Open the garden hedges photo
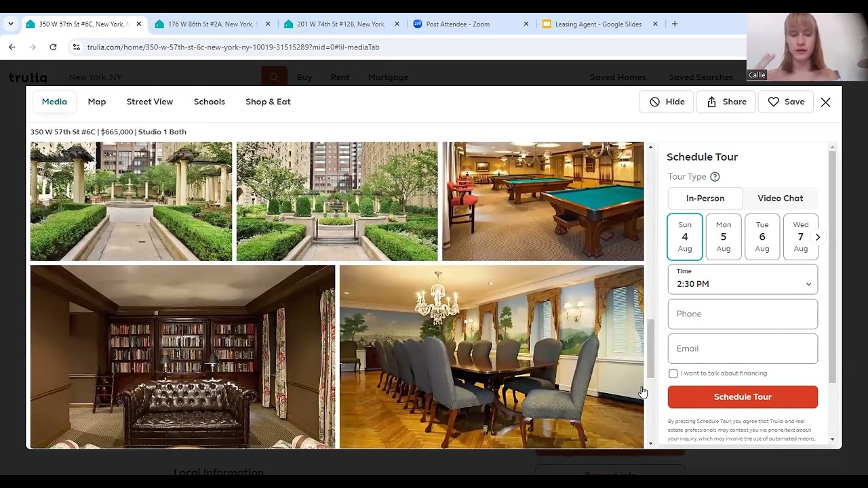This screenshot has height=488, width=868. (337, 201)
